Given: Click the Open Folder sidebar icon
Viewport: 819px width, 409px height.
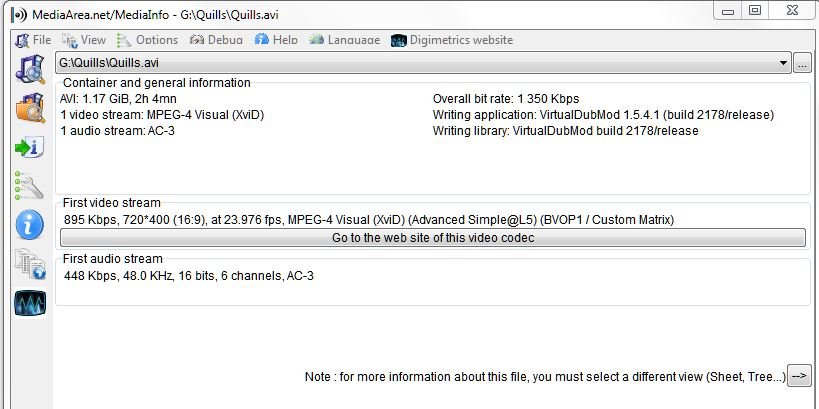Looking at the screenshot, I should (x=30, y=108).
